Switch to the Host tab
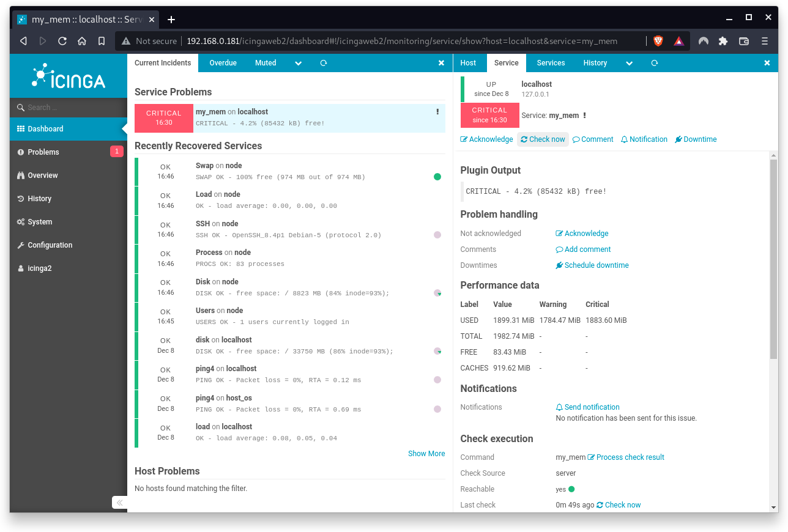The height and width of the screenshot is (532, 788). coord(468,62)
